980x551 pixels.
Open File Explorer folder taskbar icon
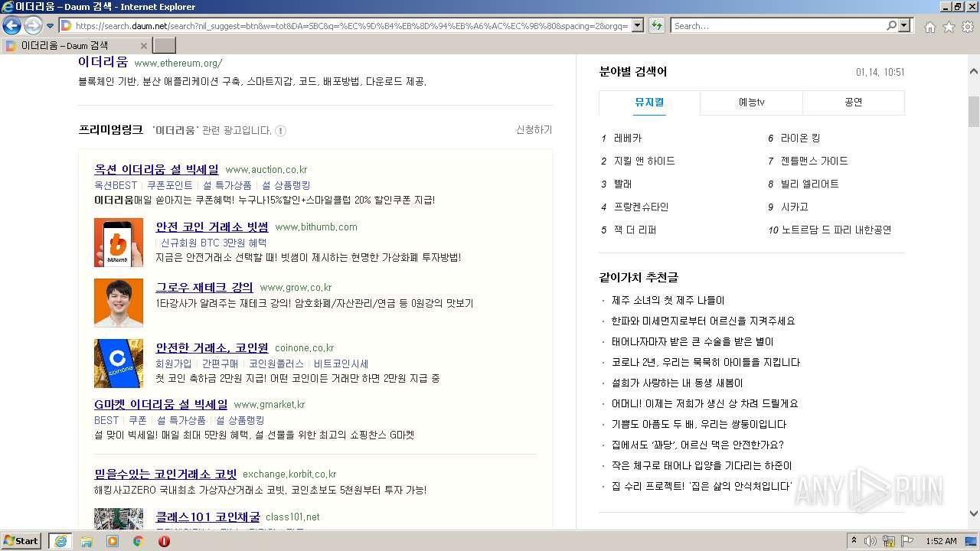click(87, 541)
